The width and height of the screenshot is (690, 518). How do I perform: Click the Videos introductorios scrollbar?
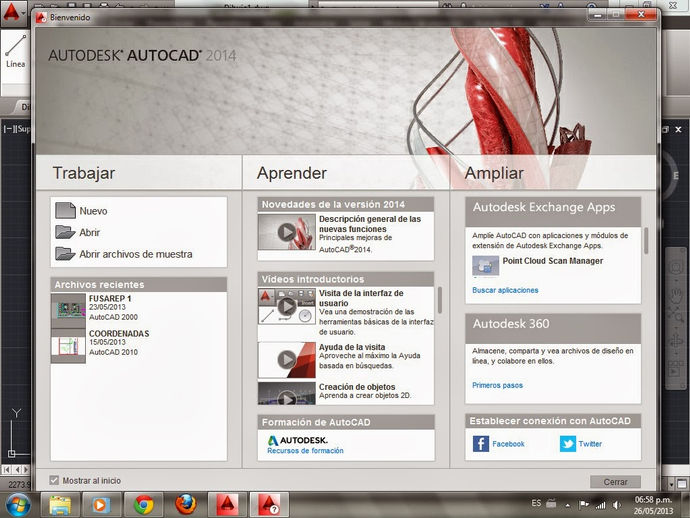coord(440,301)
